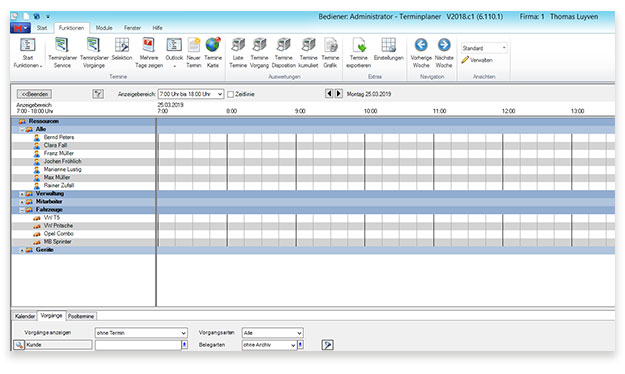The height and width of the screenshot is (374, 625).
Task: Switch to the Vorgänge bottom tab
Action: click(51, 315)
